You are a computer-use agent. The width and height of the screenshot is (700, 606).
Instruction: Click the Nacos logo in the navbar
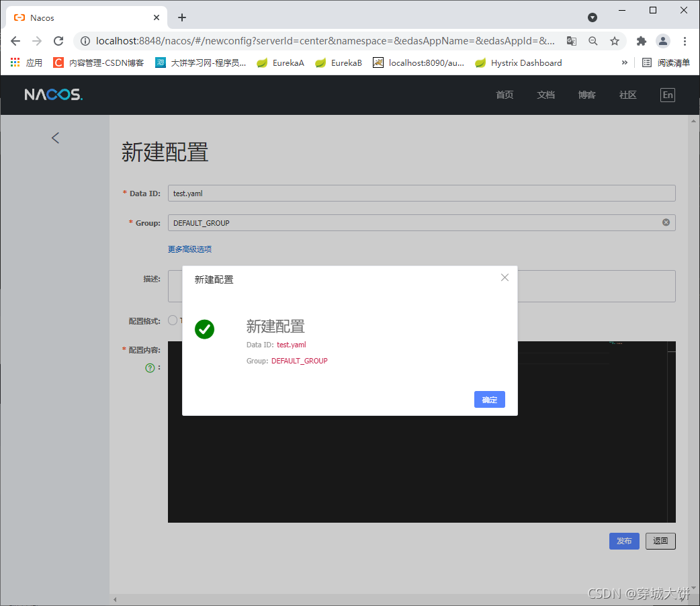53,94
